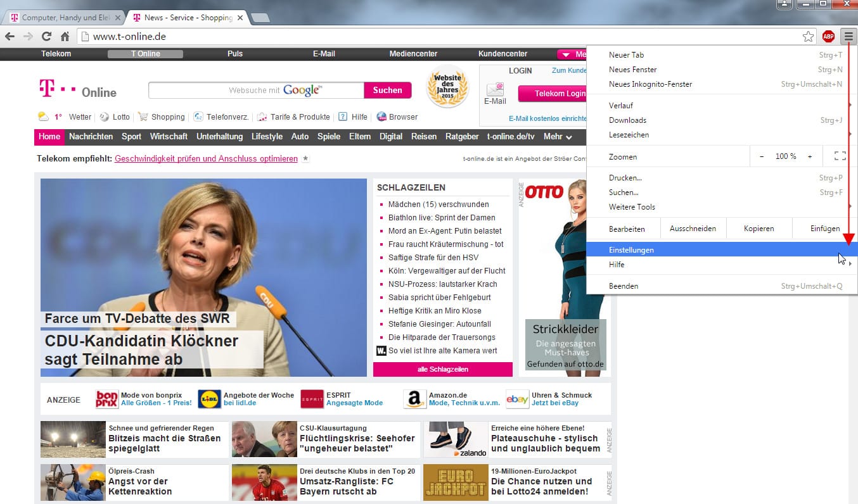Click Einfügen in the Bearbeiten row

[825, 229]
